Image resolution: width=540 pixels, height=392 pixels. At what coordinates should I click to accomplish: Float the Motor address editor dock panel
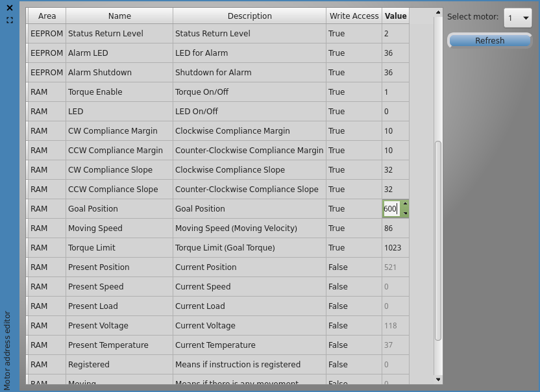click(x=10, y=20)
